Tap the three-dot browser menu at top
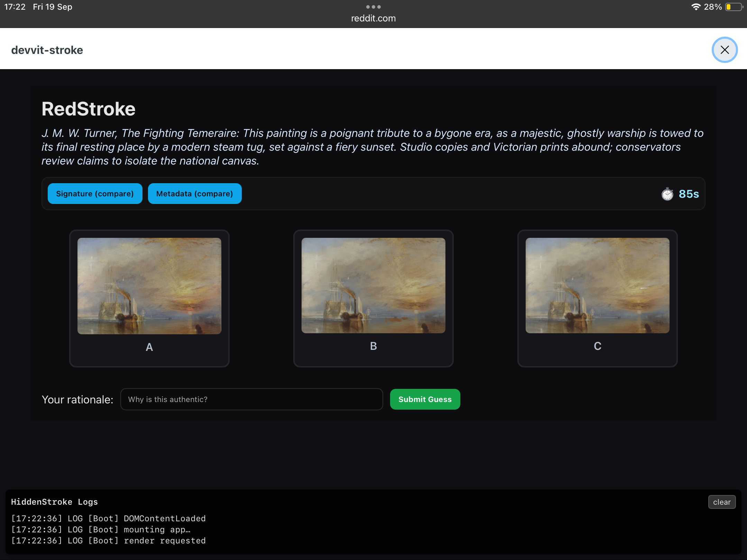 click(x=373, y=7)
